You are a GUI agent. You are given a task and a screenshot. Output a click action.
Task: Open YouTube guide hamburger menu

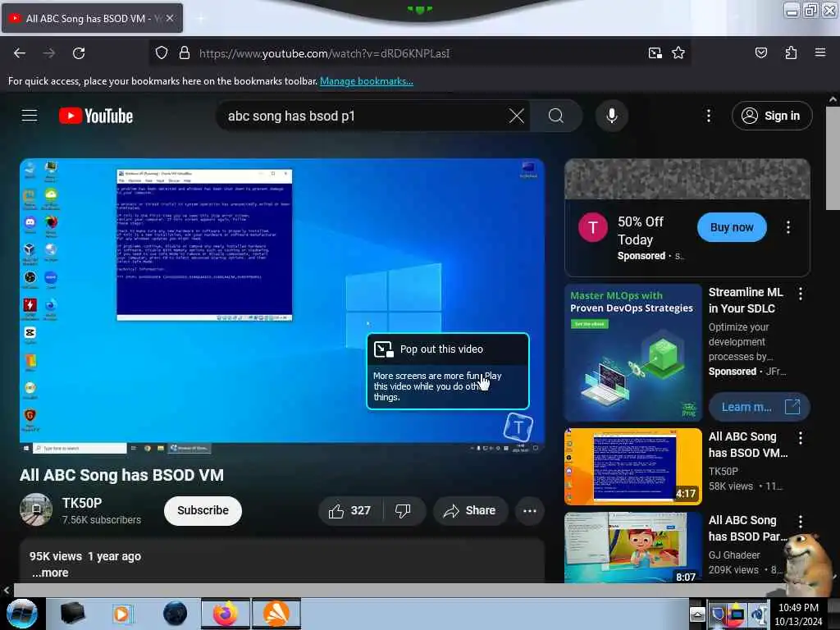pos(30,116)
